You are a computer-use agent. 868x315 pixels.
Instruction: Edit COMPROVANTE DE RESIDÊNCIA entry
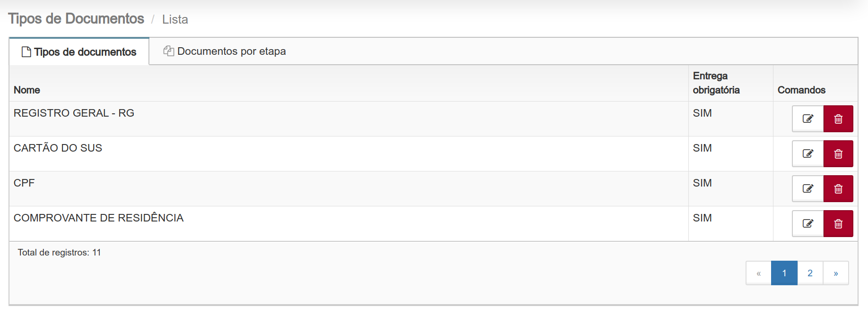[x=808, y=223]
